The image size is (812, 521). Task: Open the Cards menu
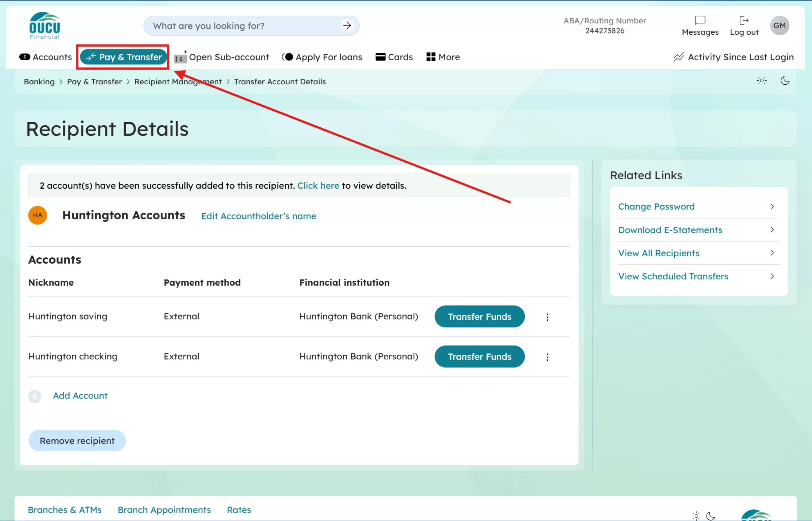point(394,57)
